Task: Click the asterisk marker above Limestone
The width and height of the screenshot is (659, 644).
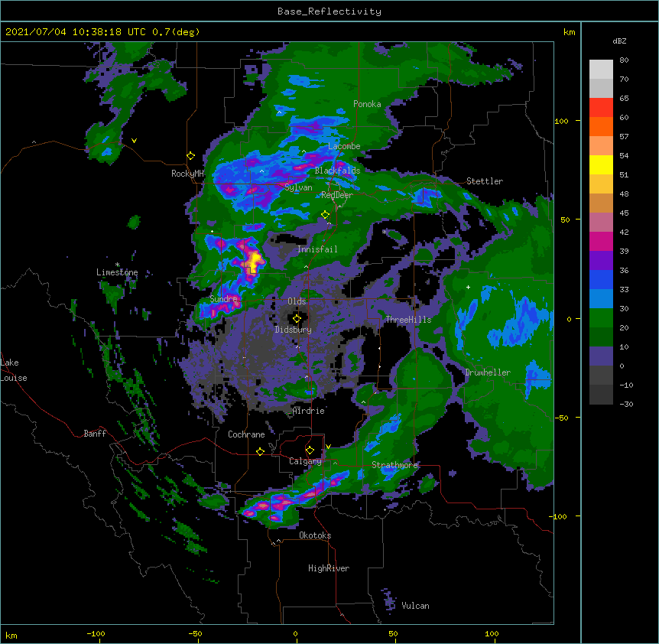Action: click(x=117, y=265)
